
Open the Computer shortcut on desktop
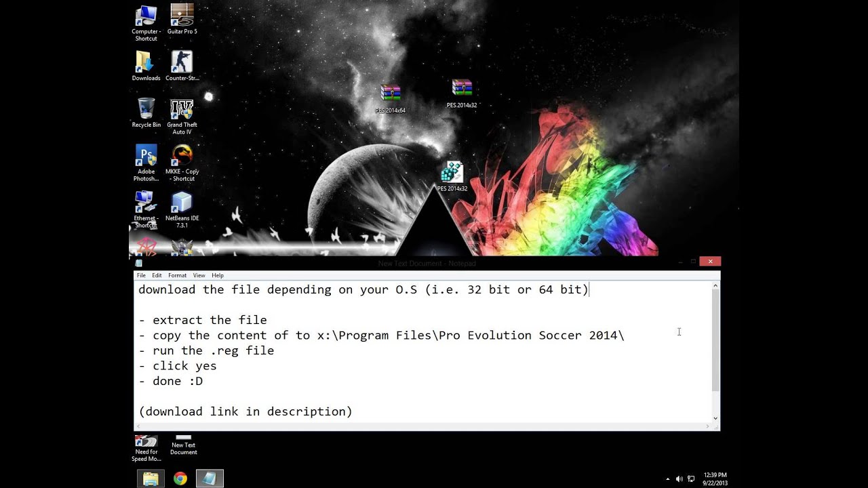pyautogui.click(x=146, y=22)
